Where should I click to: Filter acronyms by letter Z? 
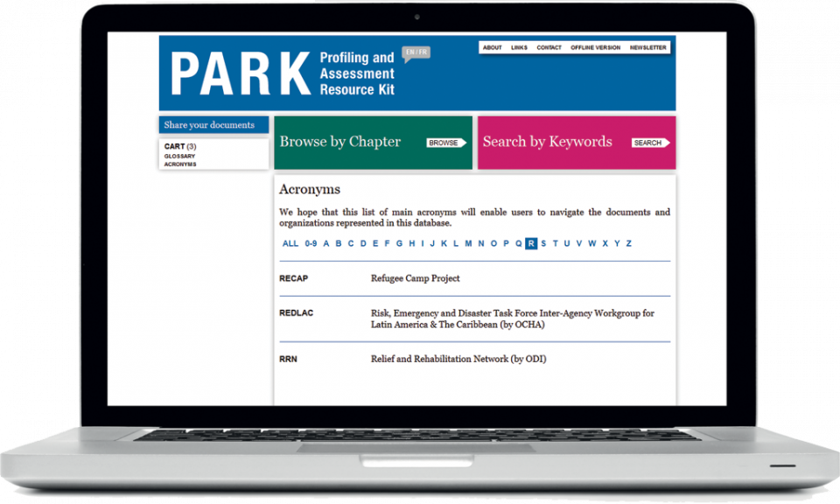click(628, 244)
